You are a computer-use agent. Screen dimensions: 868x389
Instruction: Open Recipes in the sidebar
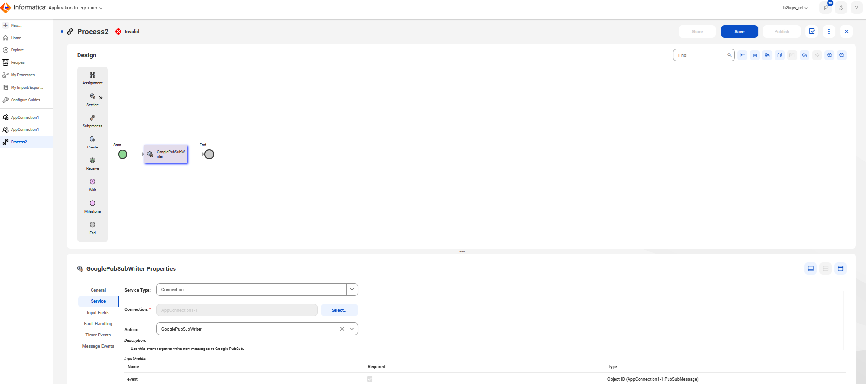click(17, 62)
